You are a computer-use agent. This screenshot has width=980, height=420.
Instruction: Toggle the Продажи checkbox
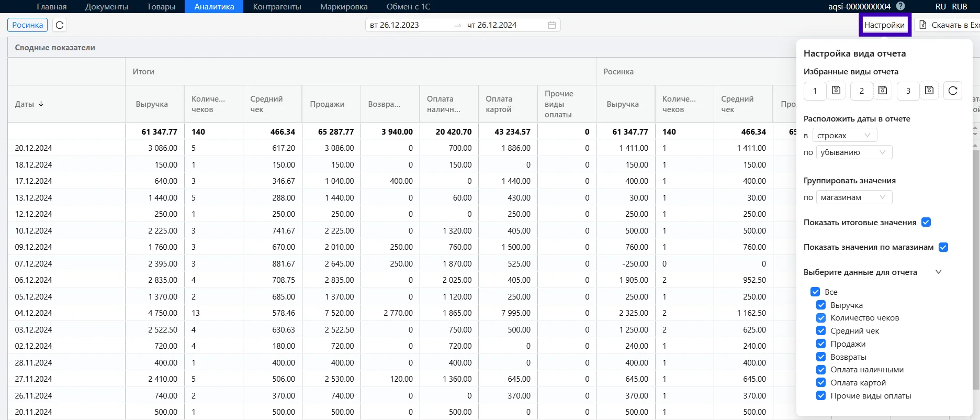[x=821, y=344]
